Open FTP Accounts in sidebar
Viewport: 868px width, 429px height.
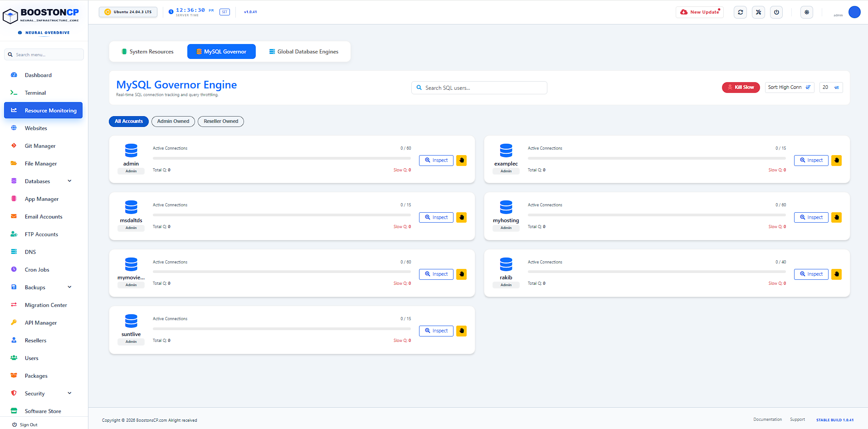pos(43,234)
